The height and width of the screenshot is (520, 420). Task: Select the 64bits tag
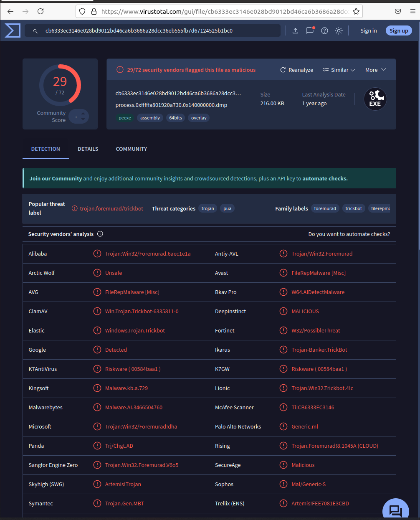click(x=175, y=118)
